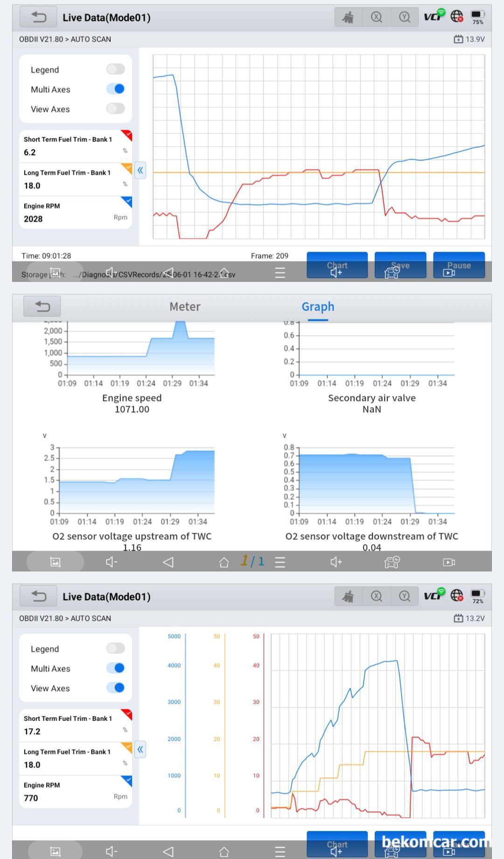Screen dimensions: 504x859
Task: Tap the Pause button on the top screen
Action: 459,265
